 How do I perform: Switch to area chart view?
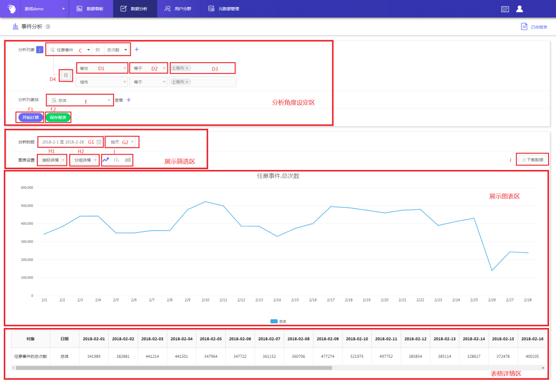128,160
